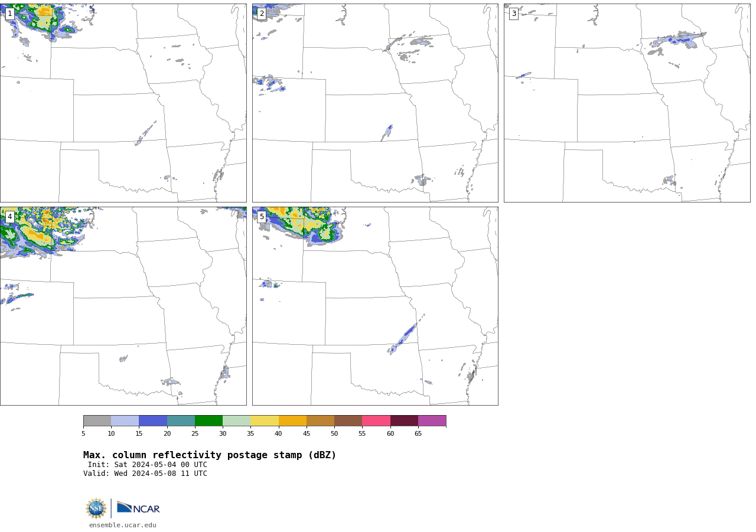Viewport: 756px width, 532px height.
Task: Select the yellow 35-40 dBZ swatch
Action: (265, 421)
